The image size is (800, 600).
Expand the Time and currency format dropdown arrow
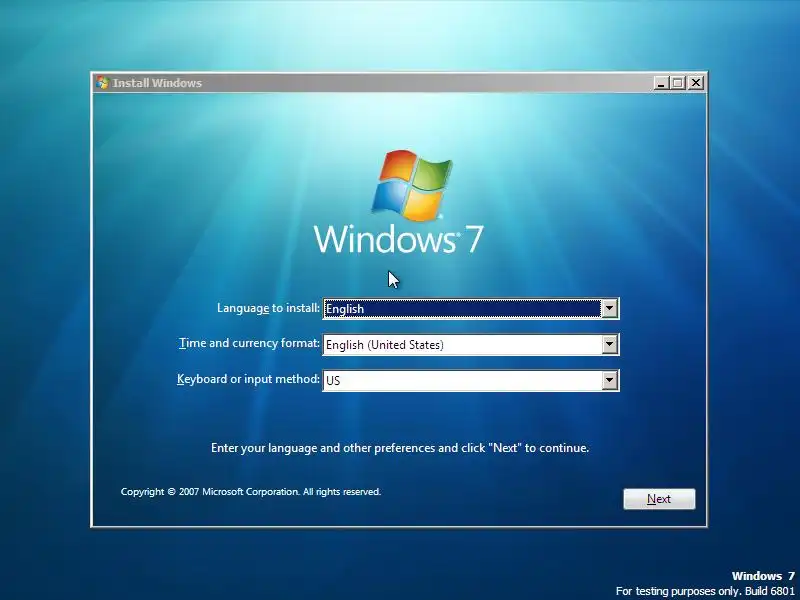609,344
